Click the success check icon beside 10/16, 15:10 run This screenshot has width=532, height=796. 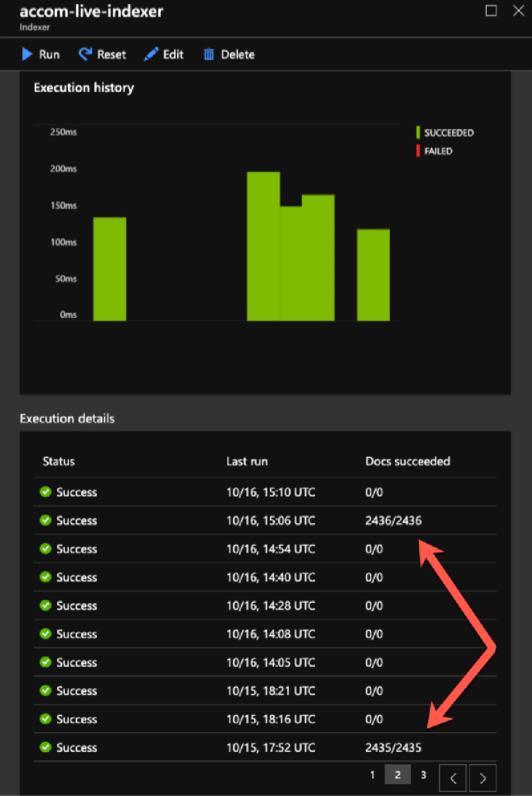pos(45,492)
